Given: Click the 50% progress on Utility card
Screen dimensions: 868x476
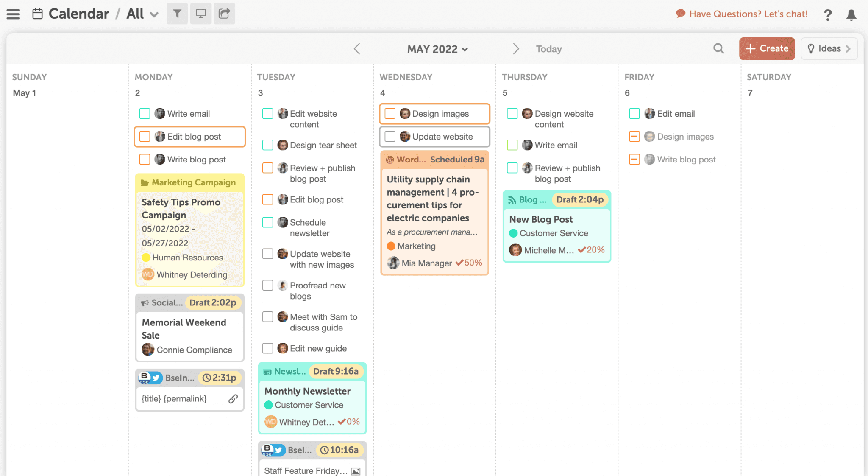Looking at the screenshot, I should pos(469,263).
